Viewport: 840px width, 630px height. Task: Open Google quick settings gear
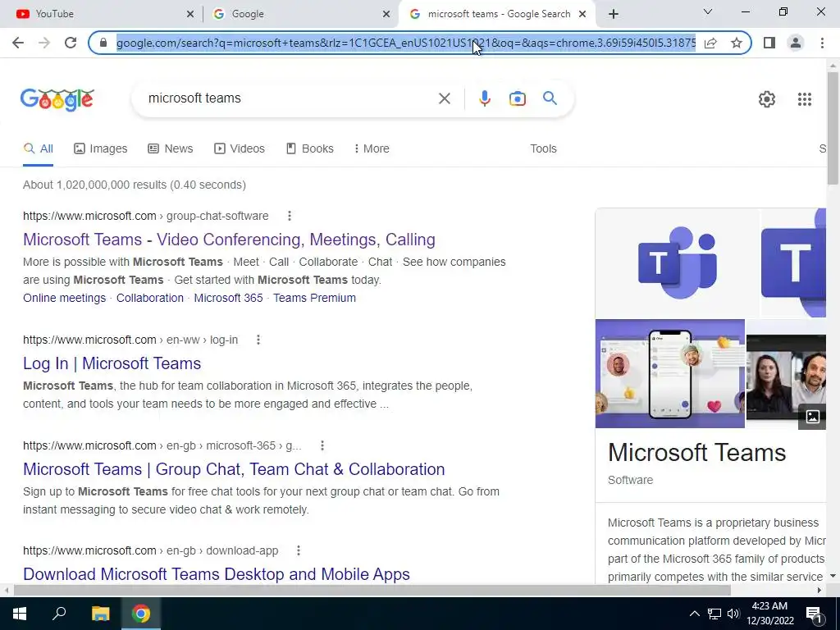coord(767,99)
